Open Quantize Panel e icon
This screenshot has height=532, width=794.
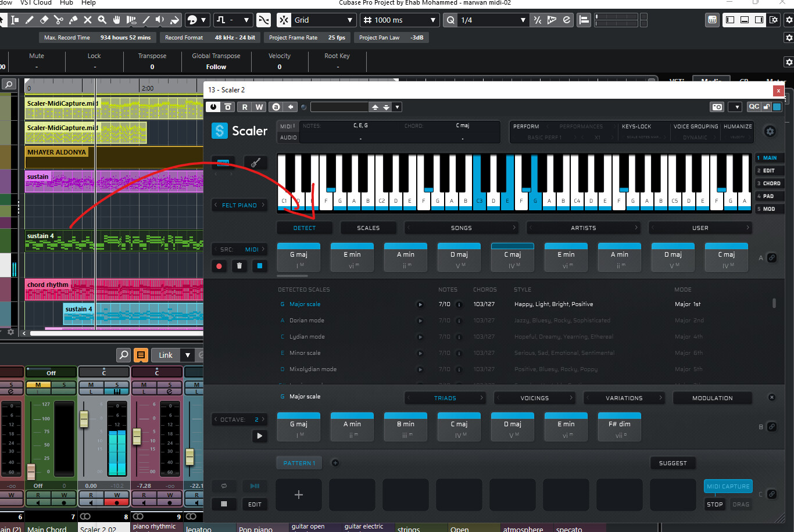pos(566,20)
